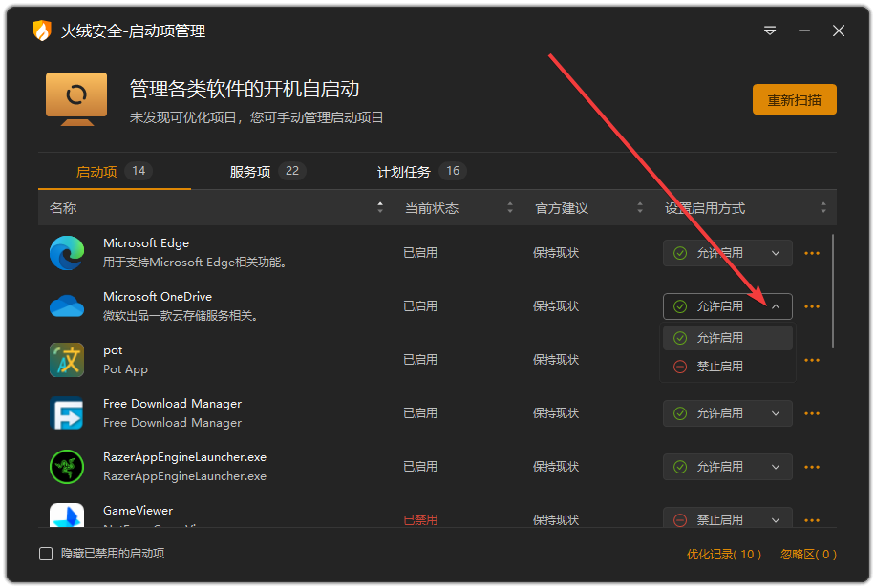This screenshot has width=875, height=588.
Task: Check 隐藏已禁用的启动项 checkbox
Action: tap(46, 554)
